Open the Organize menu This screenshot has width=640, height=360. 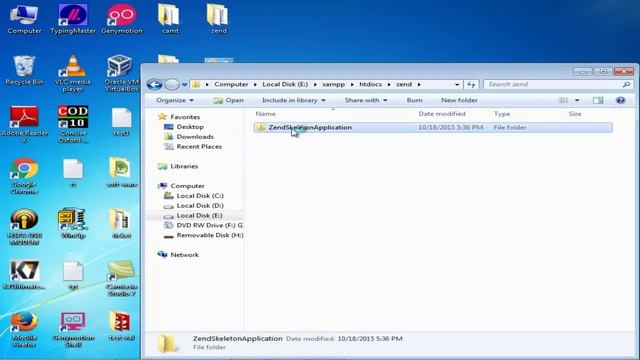(175, 100)
